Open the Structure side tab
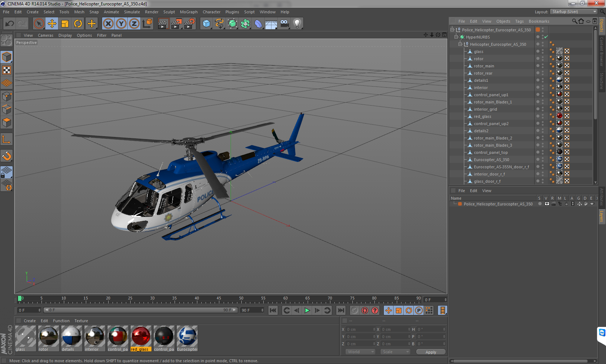Viewport: 606px width, 364px height. point(602,81)
